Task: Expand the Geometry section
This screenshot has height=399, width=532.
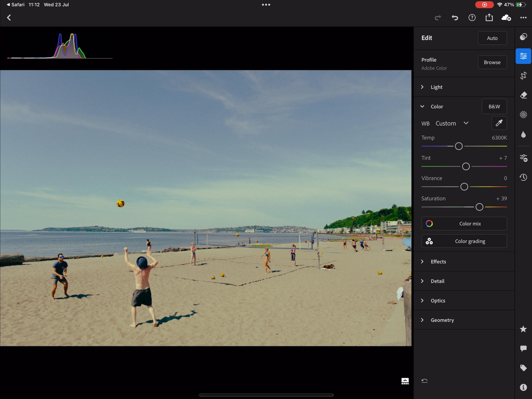Action: tap(464, 320)
